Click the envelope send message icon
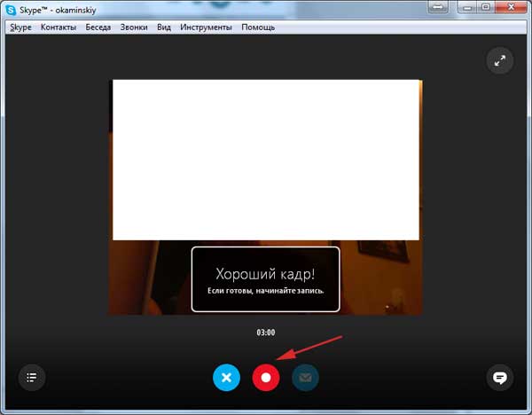The image size is (532, 415). [305, 377]
